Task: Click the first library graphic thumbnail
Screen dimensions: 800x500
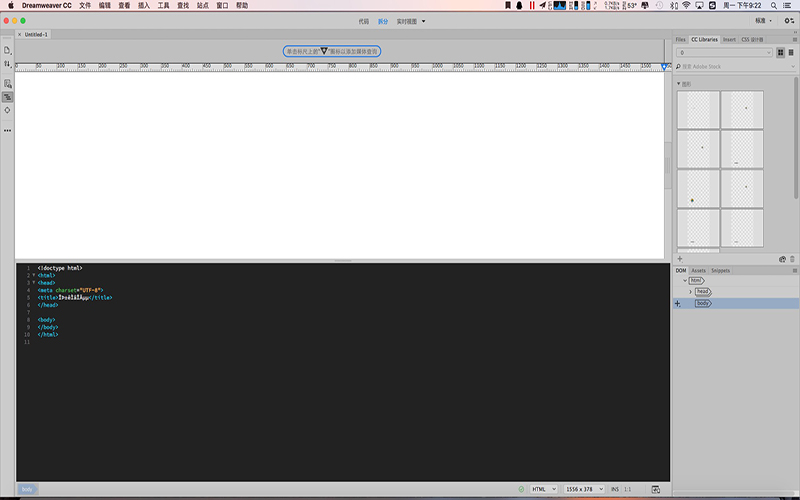Action: pyautogui.click(x=698, y=110)
